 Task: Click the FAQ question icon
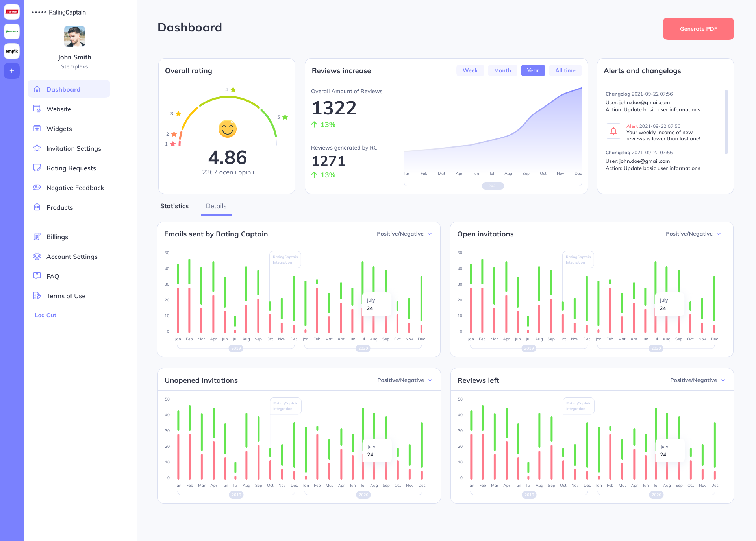click(37, 276)
